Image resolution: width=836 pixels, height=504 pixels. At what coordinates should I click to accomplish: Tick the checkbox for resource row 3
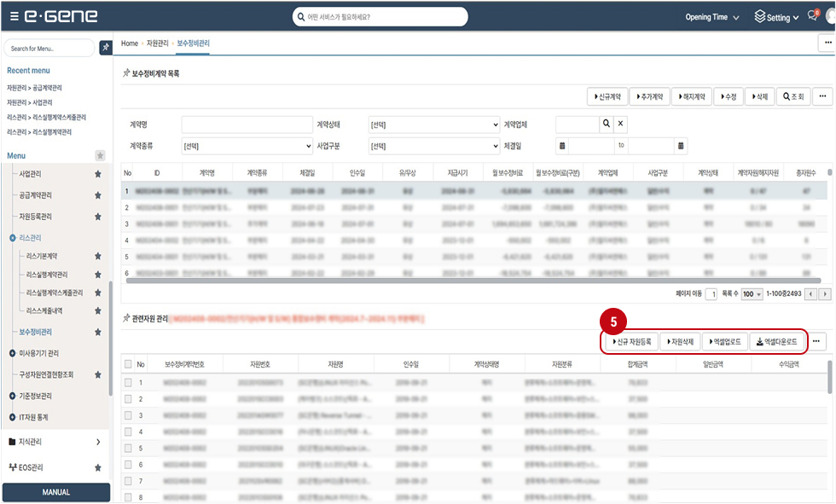tap(128, 415)
